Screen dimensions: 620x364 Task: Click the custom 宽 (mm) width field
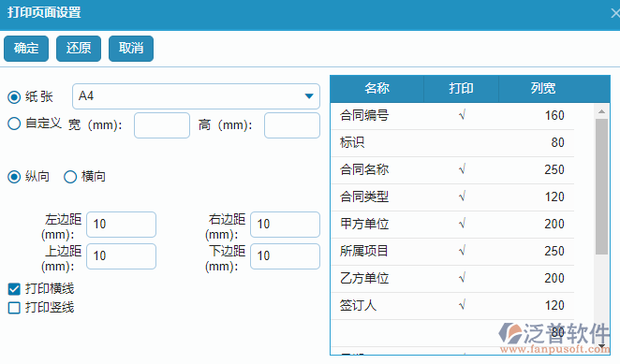[x=162, y=125]
